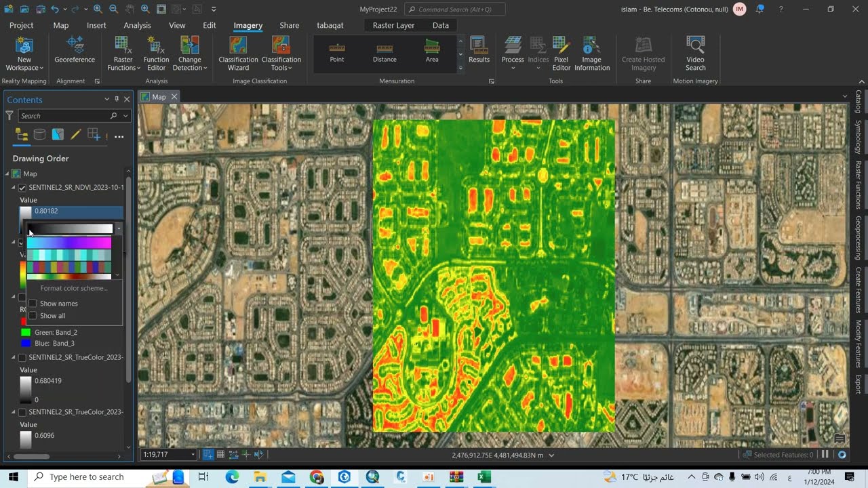Enable Show names checkbox
The image size is (868, 488).
[x=33, y=304]
